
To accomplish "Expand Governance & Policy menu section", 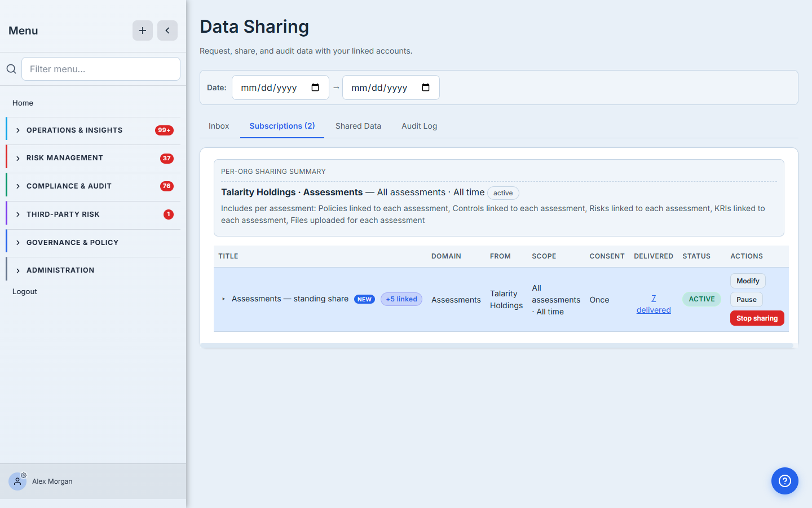I will (93, 243).
